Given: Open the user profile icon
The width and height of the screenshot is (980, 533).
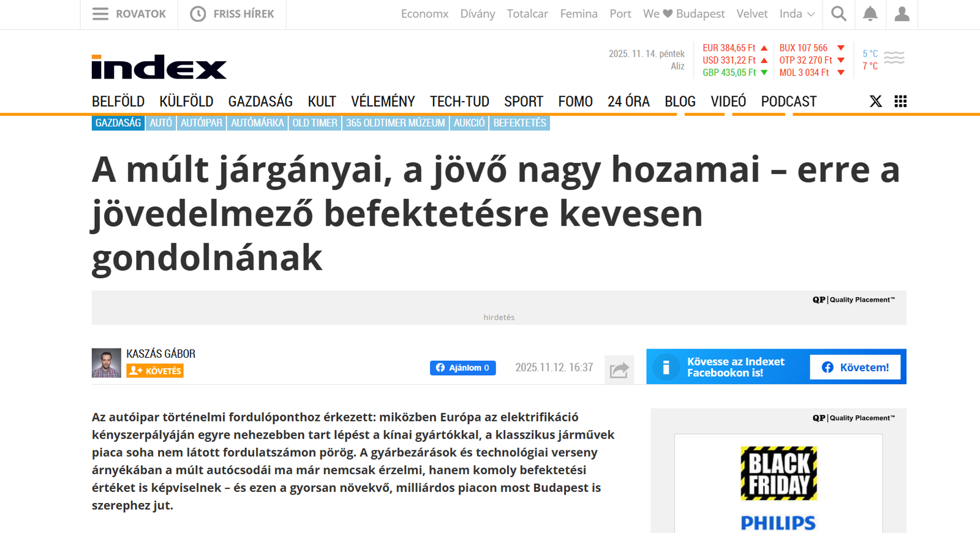Looking at the screenshot, I should (x=902, y=13).
